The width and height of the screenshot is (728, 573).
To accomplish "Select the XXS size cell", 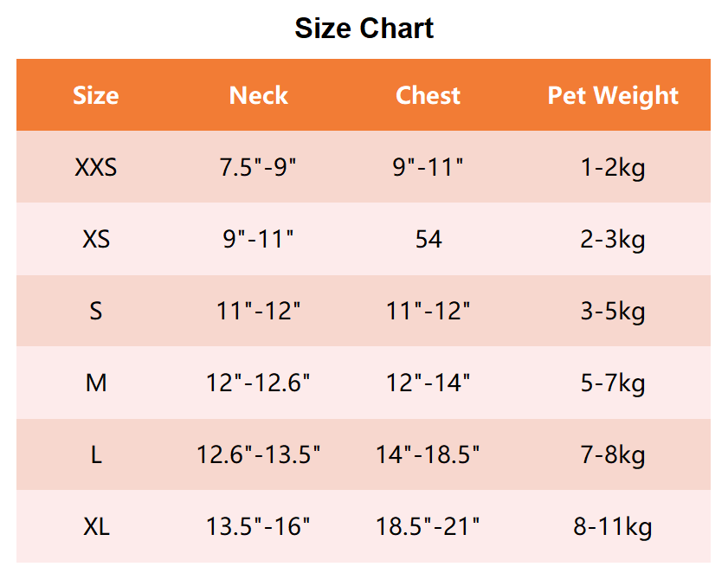I will click(95, 167).
